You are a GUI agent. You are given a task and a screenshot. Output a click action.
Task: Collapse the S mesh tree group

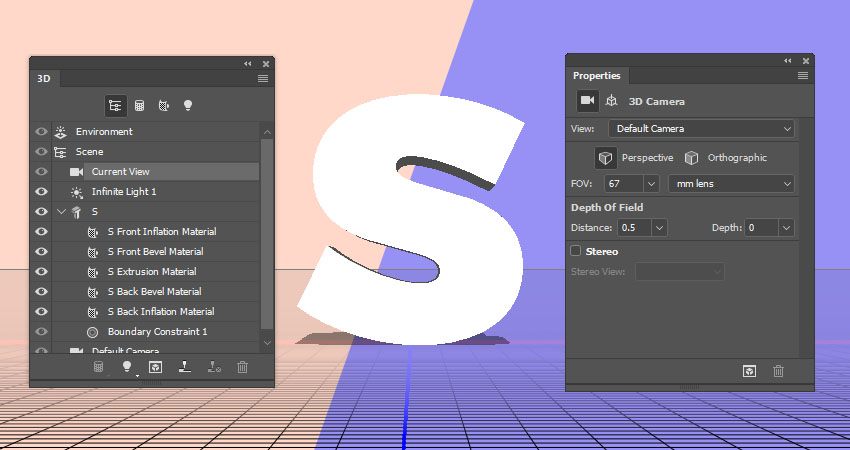[x=61, y=212]
